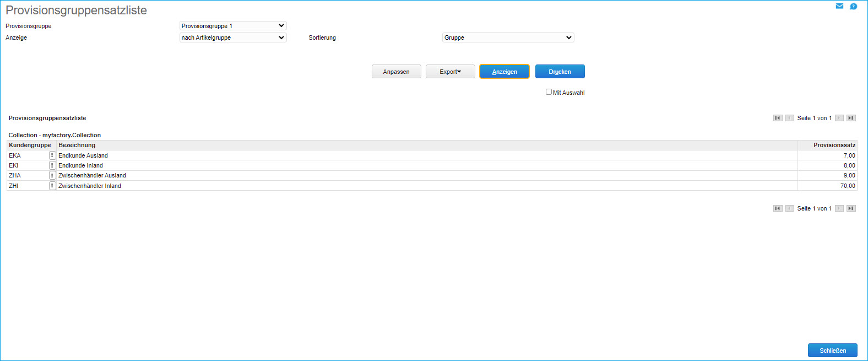
Task: Go to next page in upper pager
Action: point(839,118)
